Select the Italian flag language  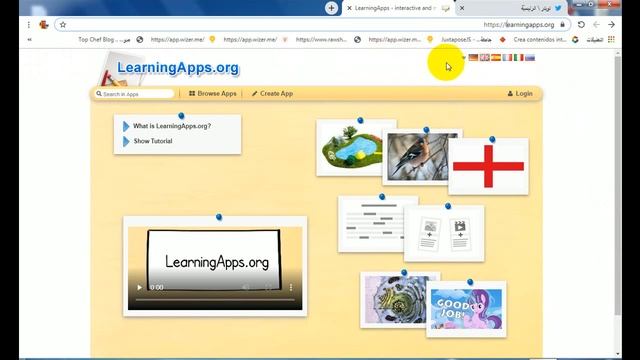pyautogui.click(x=519, y=58)
